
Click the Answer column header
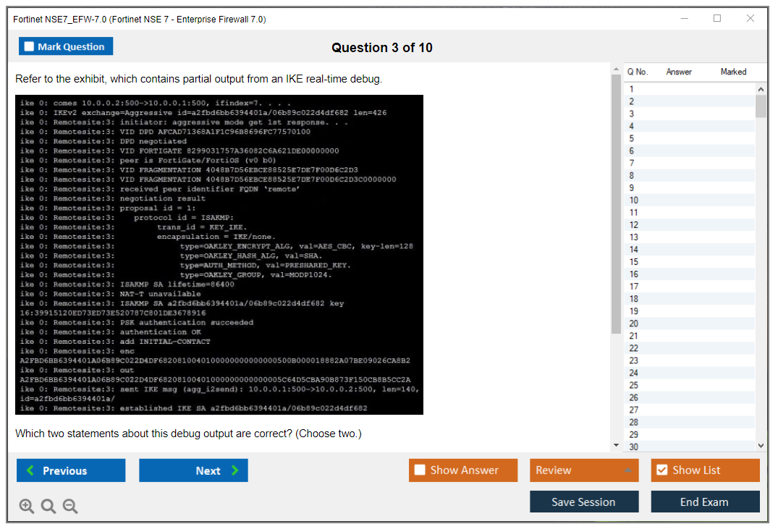[678, 72]
